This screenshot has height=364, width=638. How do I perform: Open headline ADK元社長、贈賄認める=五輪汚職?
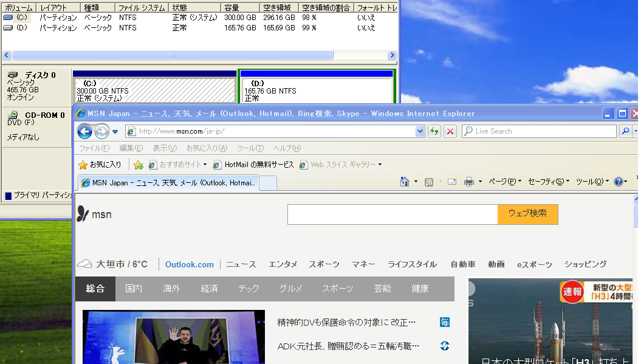348,346
